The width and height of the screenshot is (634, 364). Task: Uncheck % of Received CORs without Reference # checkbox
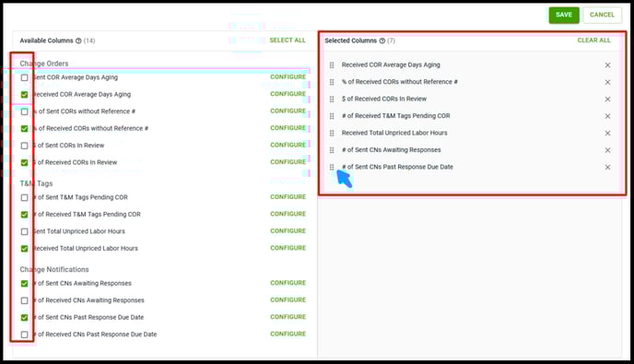pyautogui.click(x=24, y=128)
